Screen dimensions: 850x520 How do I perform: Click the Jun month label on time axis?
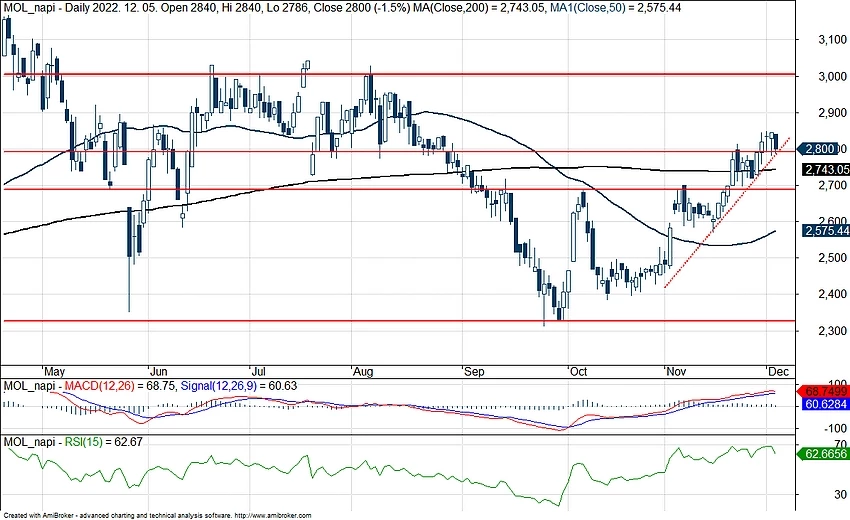coord(158,371)
